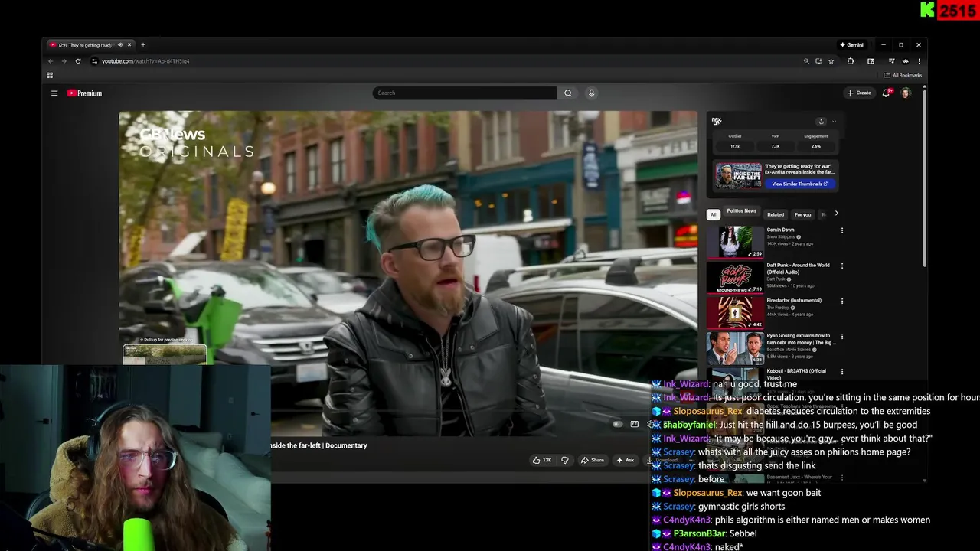Open options for Comin Down video
The image size is (980, 551).
(842, 230)
